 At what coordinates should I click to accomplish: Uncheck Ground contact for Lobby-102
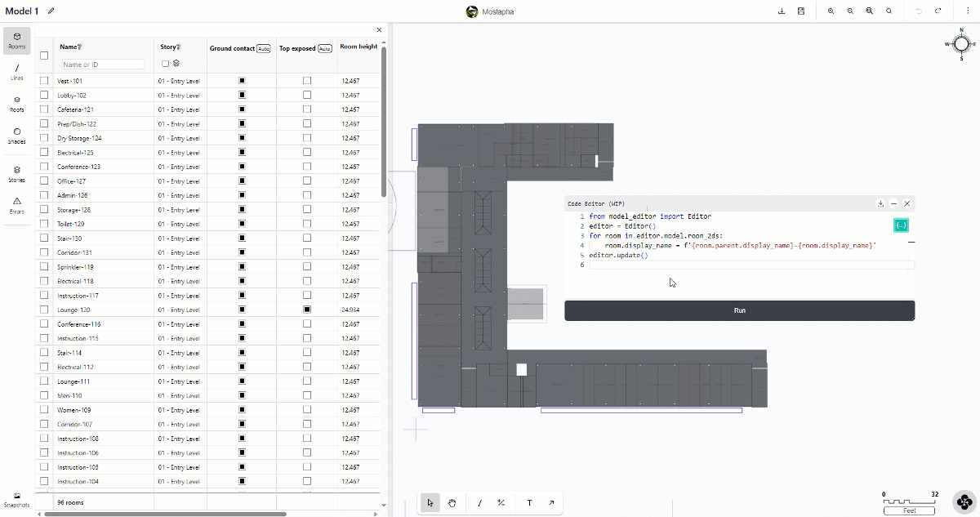(x=242, y=96)
